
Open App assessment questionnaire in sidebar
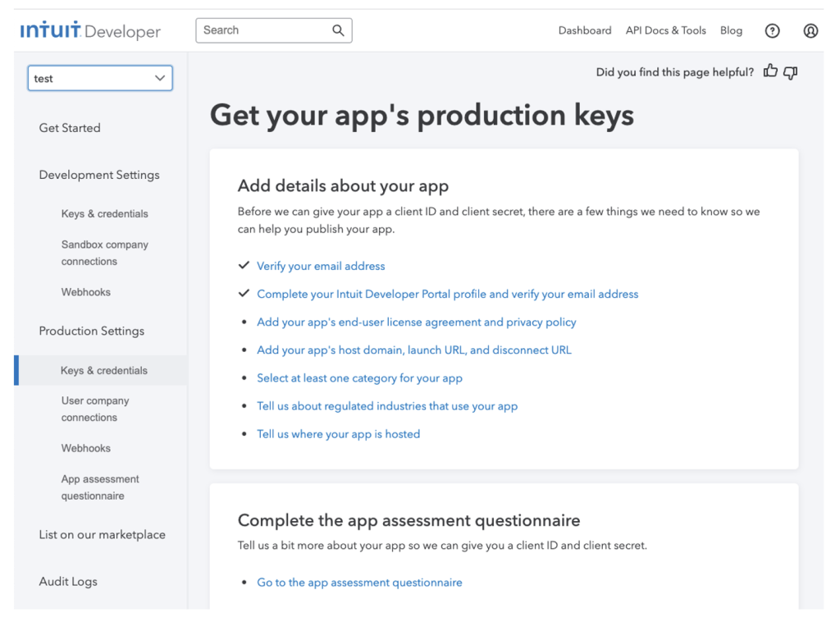(x=99, y=487)
